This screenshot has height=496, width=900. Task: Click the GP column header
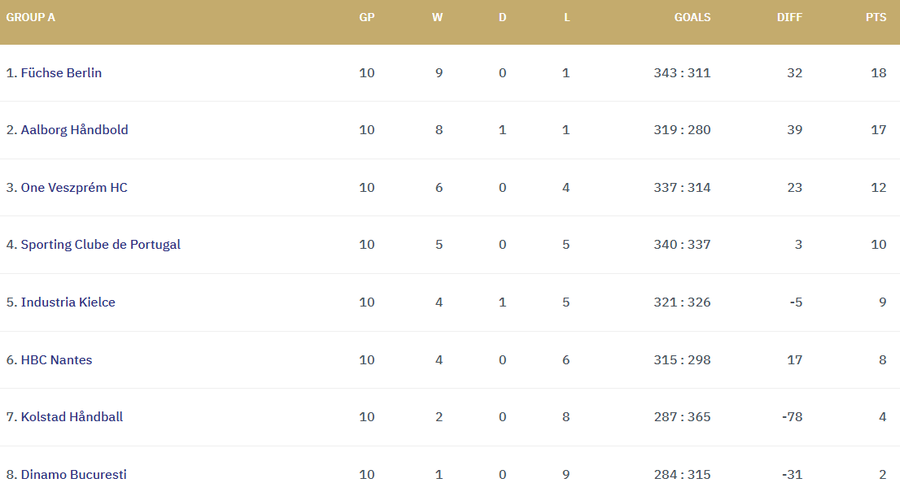point(367,17)
